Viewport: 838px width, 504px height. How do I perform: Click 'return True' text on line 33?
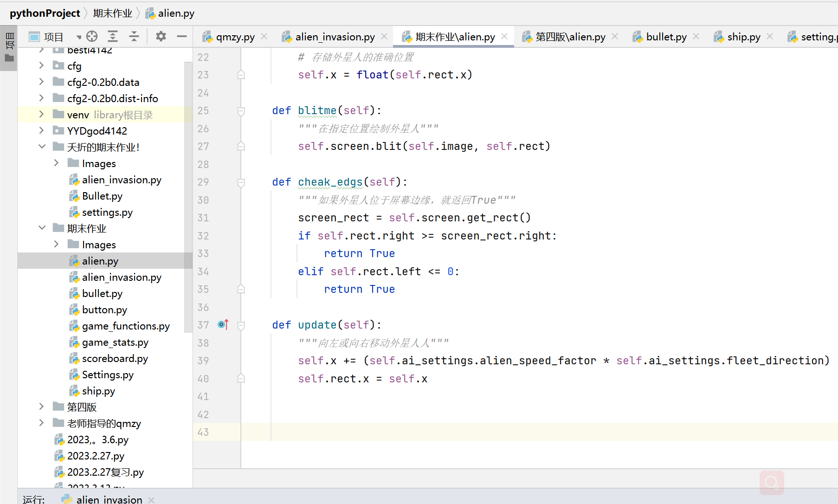click(x=359, y=253)
